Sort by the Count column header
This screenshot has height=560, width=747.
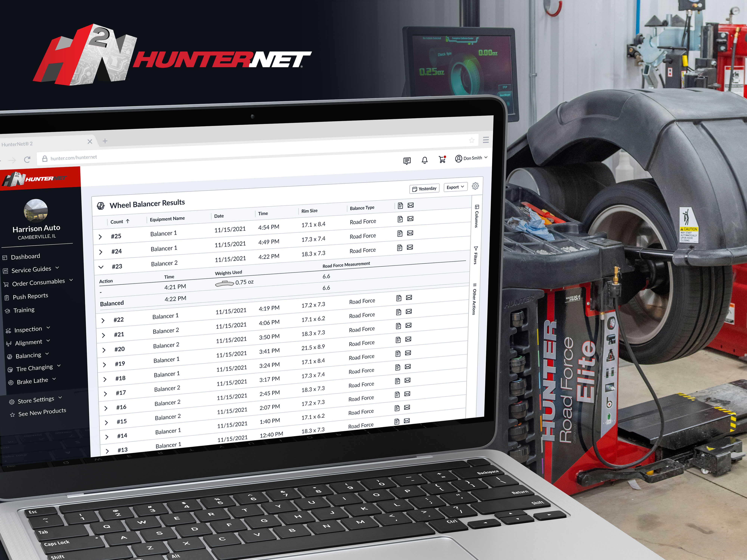[120, 222]
